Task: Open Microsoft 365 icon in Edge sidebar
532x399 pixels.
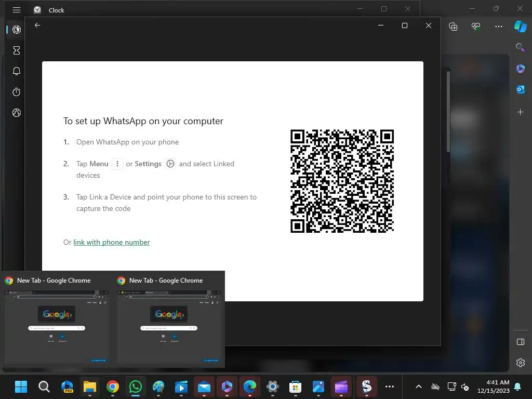Action: pos(520,69)
